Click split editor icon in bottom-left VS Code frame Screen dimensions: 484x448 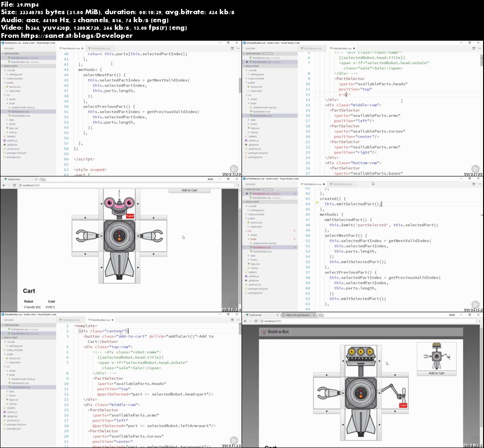(232, 320)
